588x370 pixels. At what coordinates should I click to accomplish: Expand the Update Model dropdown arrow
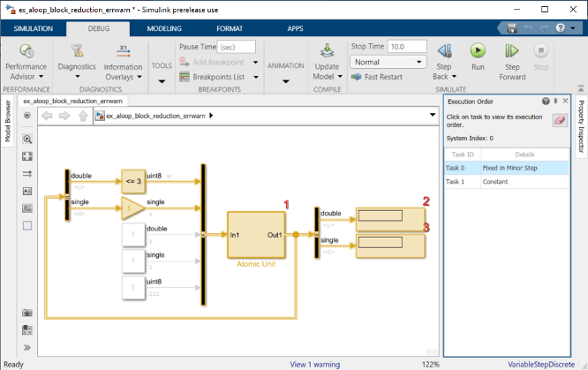click(x=340, y=77)
